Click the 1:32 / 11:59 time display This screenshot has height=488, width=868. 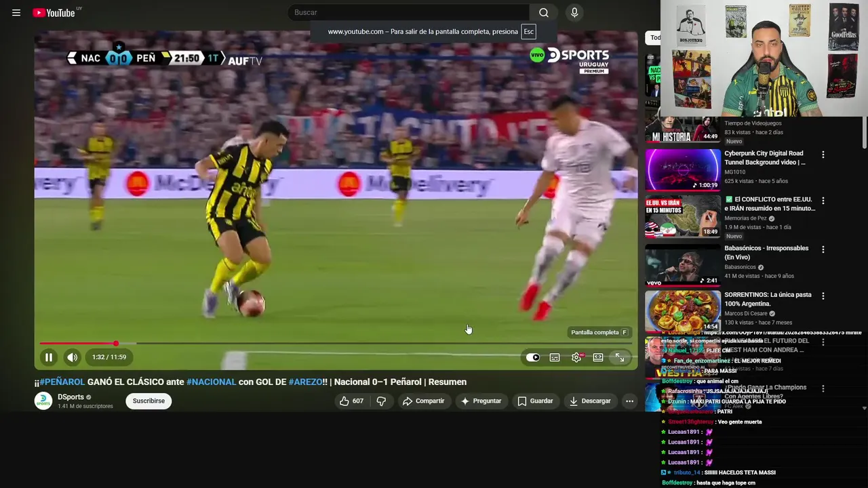click(x=109, y=357)
